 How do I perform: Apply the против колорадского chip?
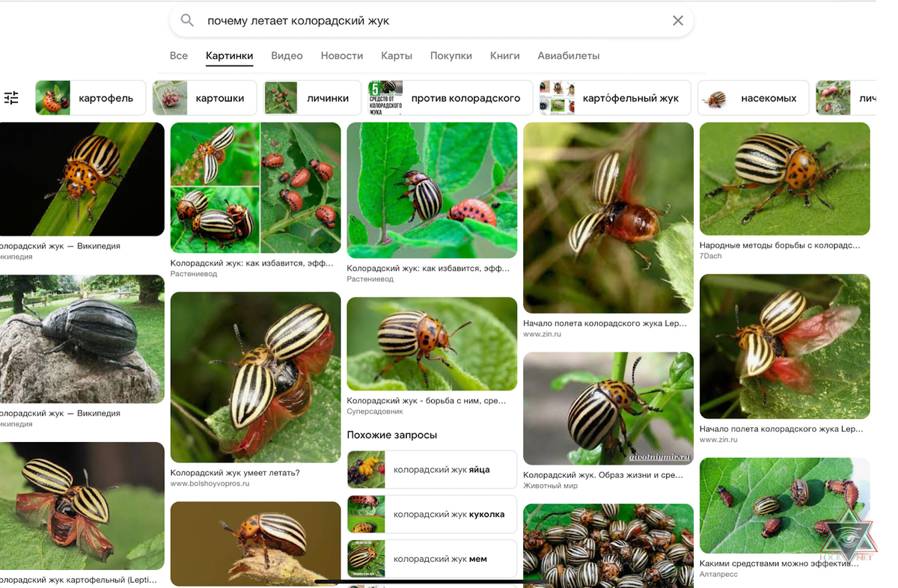coord(450,98)
